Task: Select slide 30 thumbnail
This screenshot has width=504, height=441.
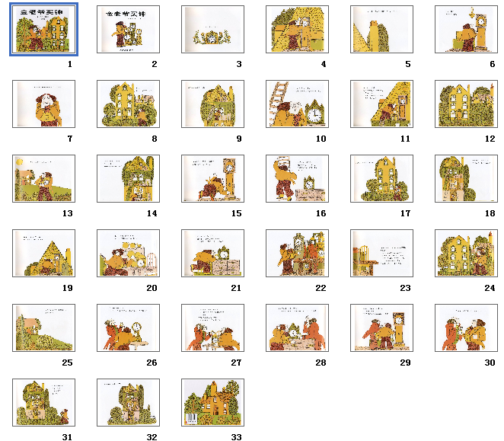Action: pyautogui.click(x=467, y=328)
